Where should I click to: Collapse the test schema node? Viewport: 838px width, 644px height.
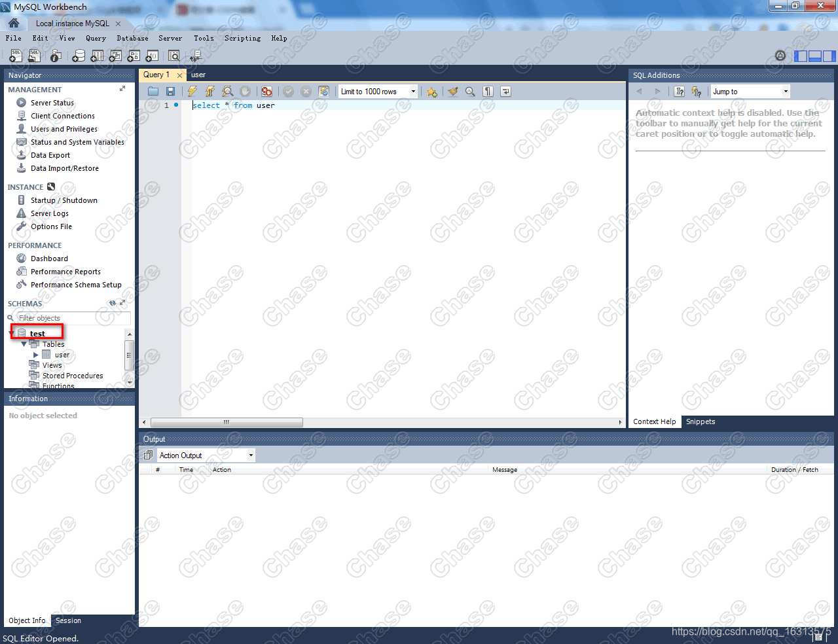(x=12, y=334)
